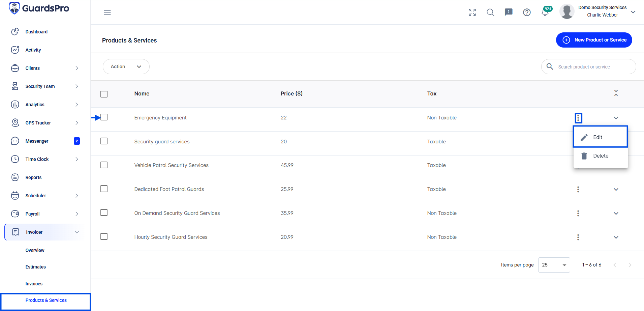Screen dimensions: 644x311
Task: Open the Items per page dropdown
Action: [x=554, y=265]
